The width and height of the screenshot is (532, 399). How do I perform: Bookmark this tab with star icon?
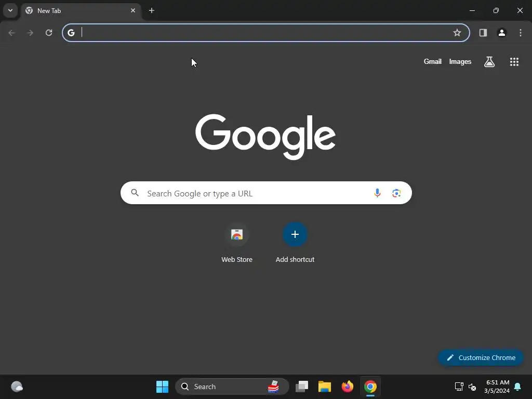point(457,33)
